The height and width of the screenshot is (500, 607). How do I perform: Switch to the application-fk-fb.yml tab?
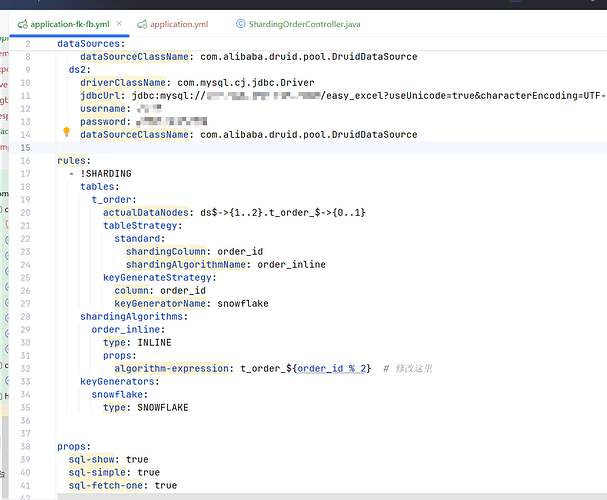(x=70, y=24)
